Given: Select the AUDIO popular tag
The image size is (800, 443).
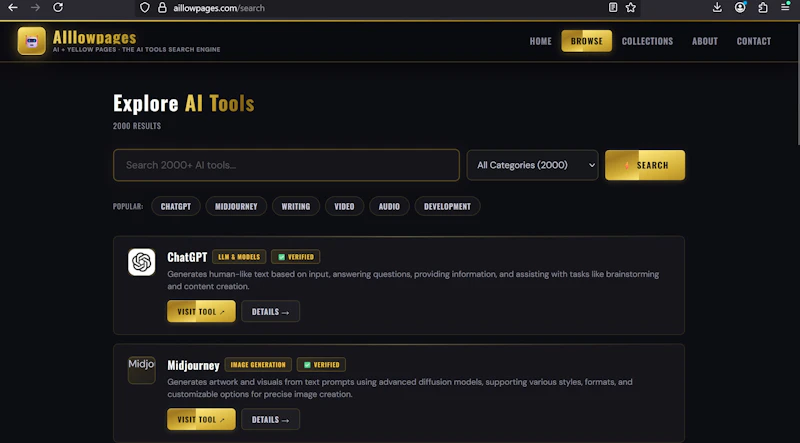Looking at the screenshot, I should tap(389, 206).
